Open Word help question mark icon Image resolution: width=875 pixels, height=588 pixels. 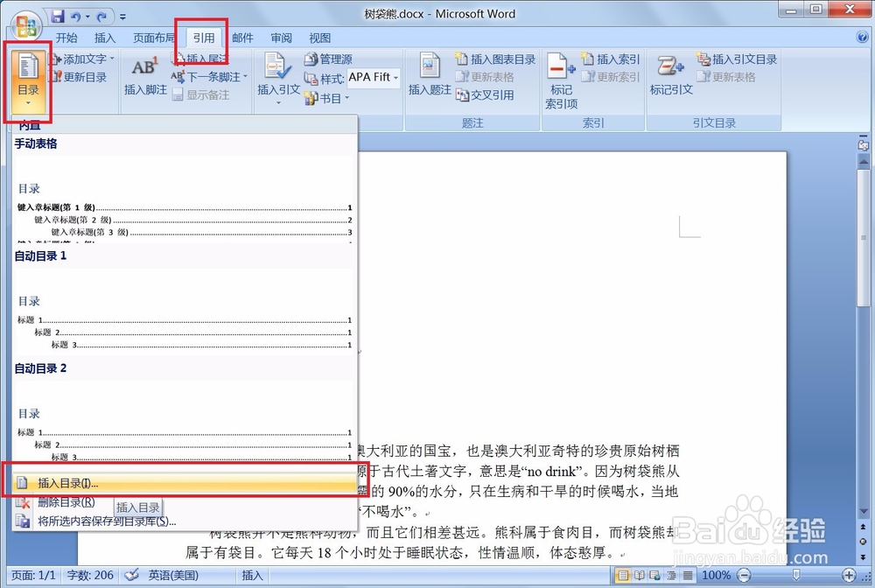(x=863, y=38)
